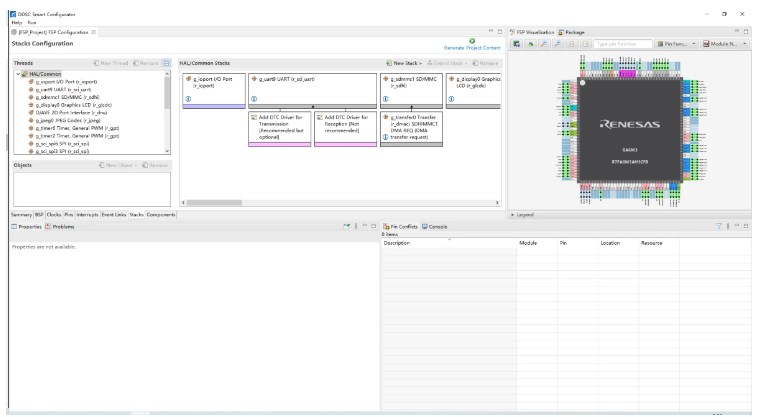Select g_jpeg0 JPEG Codec in thread tree
This screenshot has height=417, width=761.
[65, 120]
